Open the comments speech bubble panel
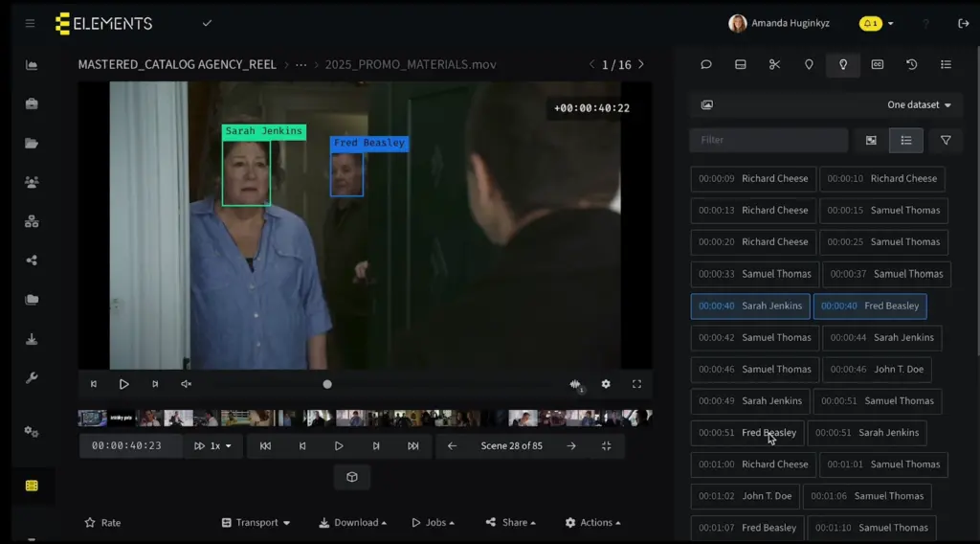Screen dimensions: 980x544 click(706, 65)
